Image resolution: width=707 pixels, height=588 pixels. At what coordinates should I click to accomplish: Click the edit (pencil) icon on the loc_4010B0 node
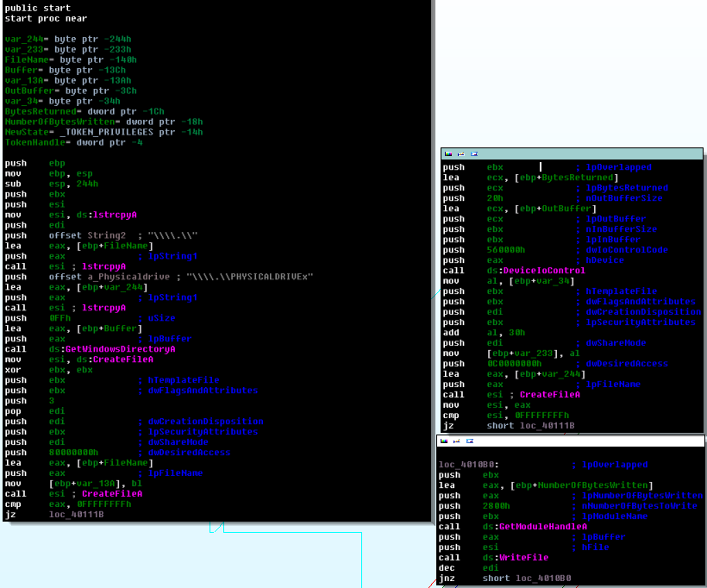[457, 441]
